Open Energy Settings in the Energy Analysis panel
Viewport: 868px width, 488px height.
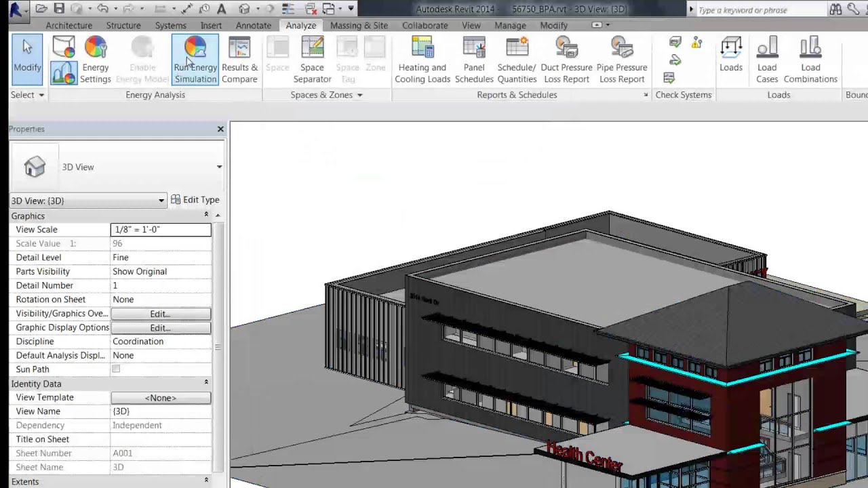tap(95, 59)
